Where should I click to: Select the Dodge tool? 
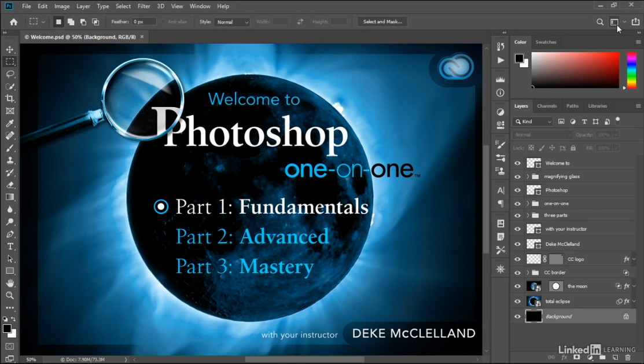[10, 222]
